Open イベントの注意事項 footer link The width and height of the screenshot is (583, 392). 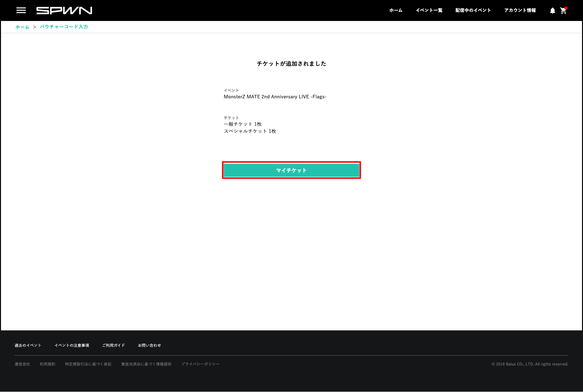pos(72,345)
